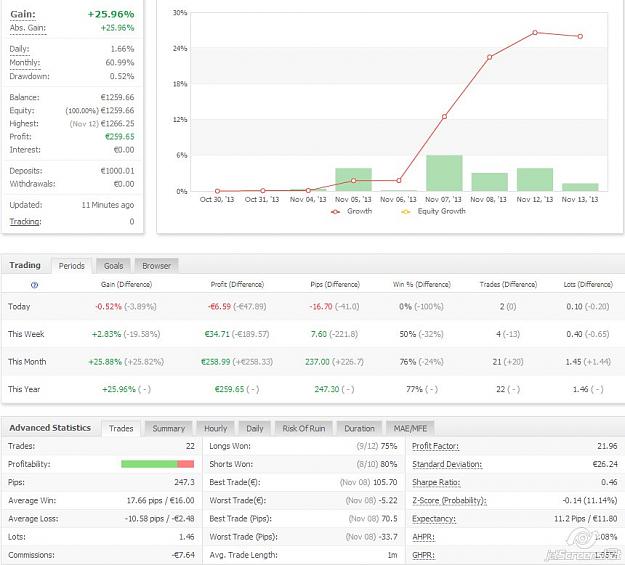Open the Browser tab

[x=156, y=266]
